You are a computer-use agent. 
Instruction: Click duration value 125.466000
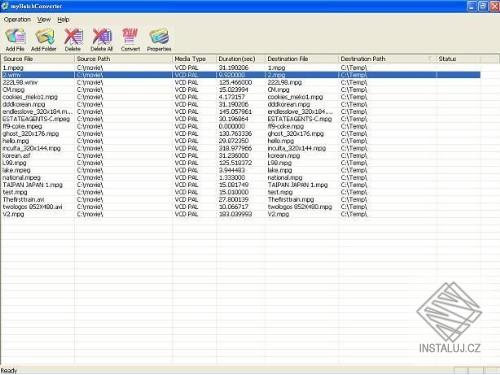pos(235,82)
